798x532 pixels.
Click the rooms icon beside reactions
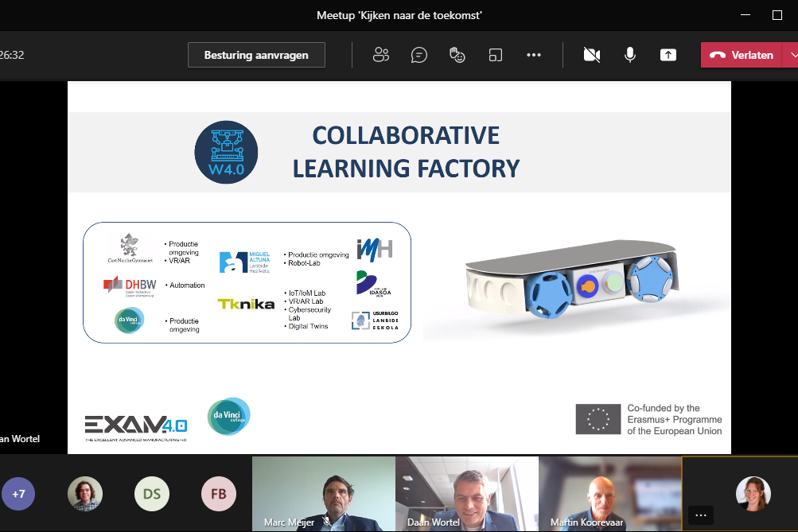(496, 55)
